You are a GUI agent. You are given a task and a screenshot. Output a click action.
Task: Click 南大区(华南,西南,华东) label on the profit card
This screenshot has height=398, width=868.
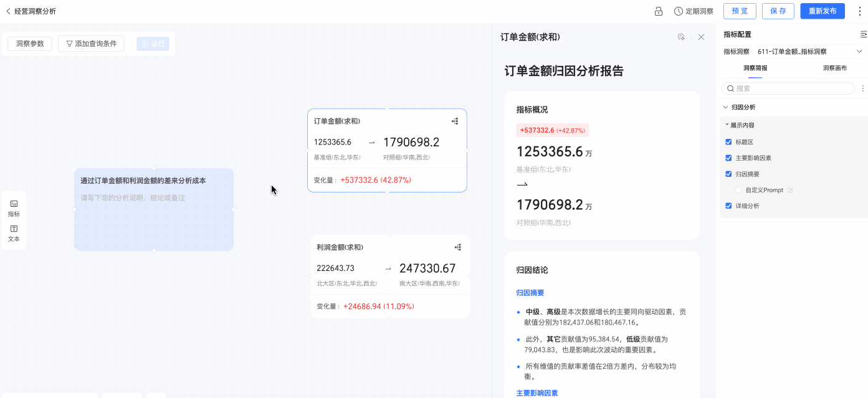click(429, 283)
